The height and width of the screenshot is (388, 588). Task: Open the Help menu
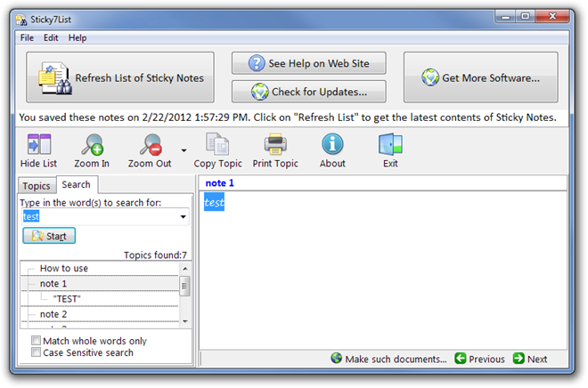(78, 38)
